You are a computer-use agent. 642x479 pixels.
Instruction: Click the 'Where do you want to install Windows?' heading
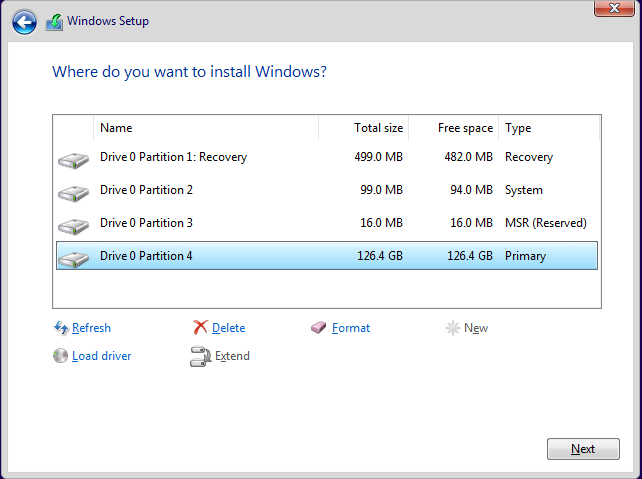click(190, 72)
